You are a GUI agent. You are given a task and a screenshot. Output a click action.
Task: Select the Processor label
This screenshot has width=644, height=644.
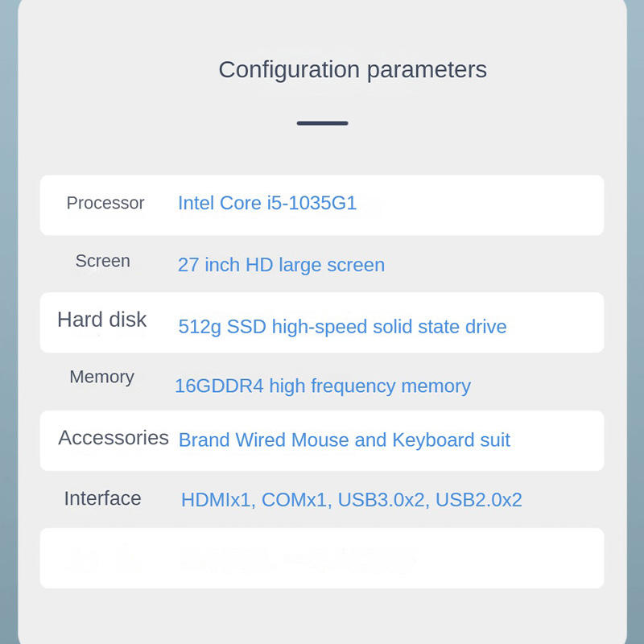click(105, 203)
